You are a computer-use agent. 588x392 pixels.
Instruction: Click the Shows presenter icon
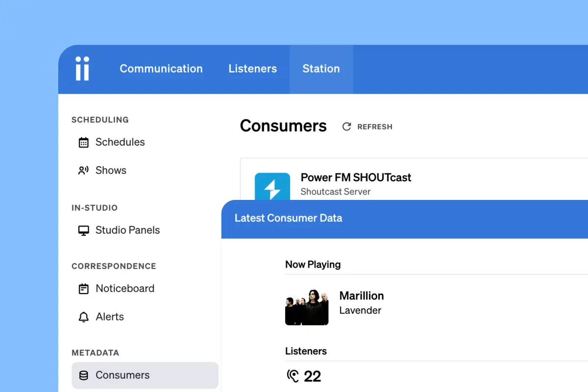84,171
